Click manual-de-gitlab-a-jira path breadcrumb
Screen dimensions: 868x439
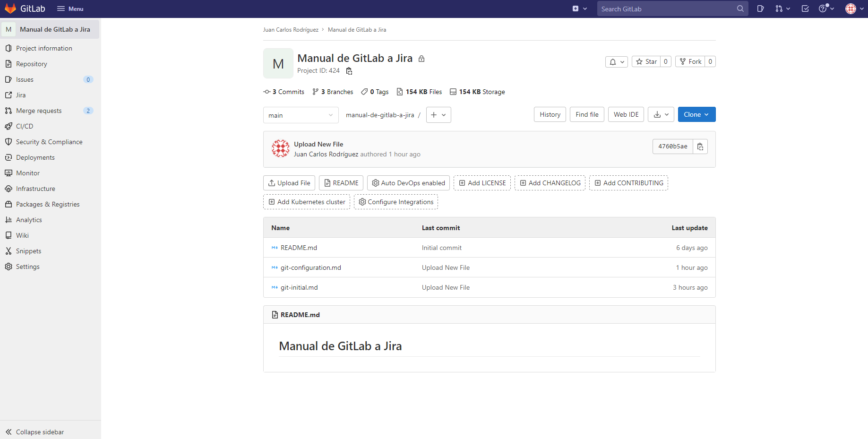tap(380, 115)
